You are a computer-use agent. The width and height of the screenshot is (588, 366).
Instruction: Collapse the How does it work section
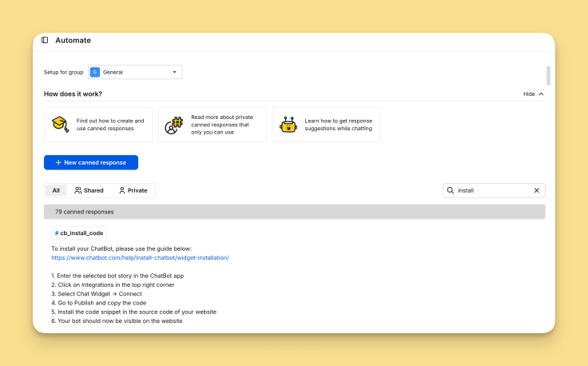pyautogui.click(x=534, y=93)
